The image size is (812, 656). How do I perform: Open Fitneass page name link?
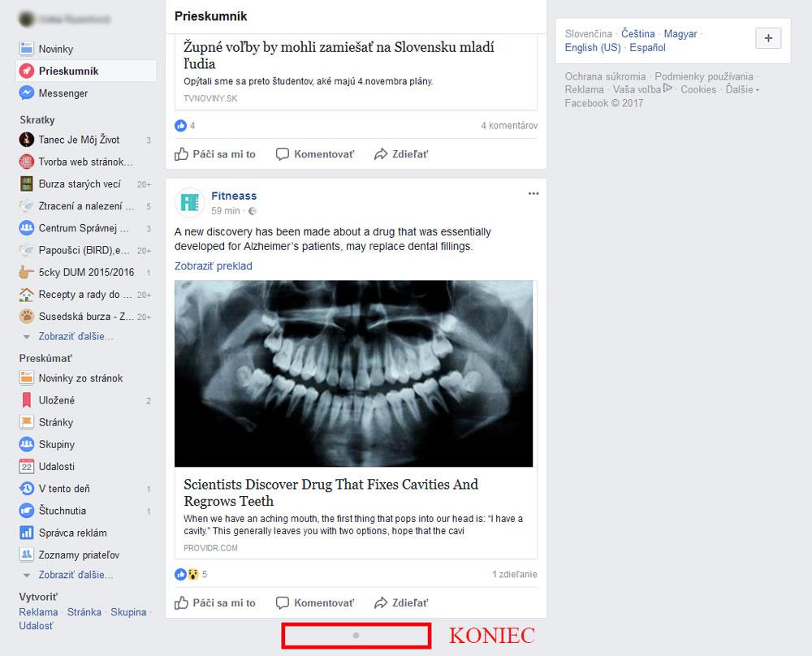click(x=234, y=196)
